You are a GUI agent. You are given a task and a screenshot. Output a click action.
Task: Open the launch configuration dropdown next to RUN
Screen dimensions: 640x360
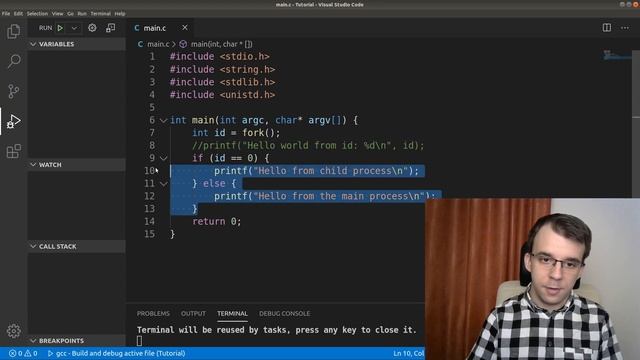pyautogui.click(x=74, y=28)
